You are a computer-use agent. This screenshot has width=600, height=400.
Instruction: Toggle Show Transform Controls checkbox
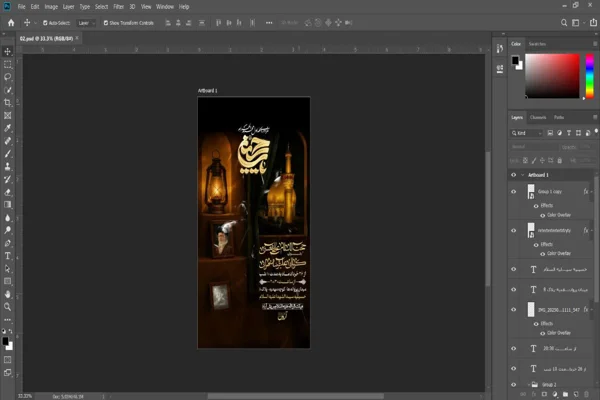point(106,23)
